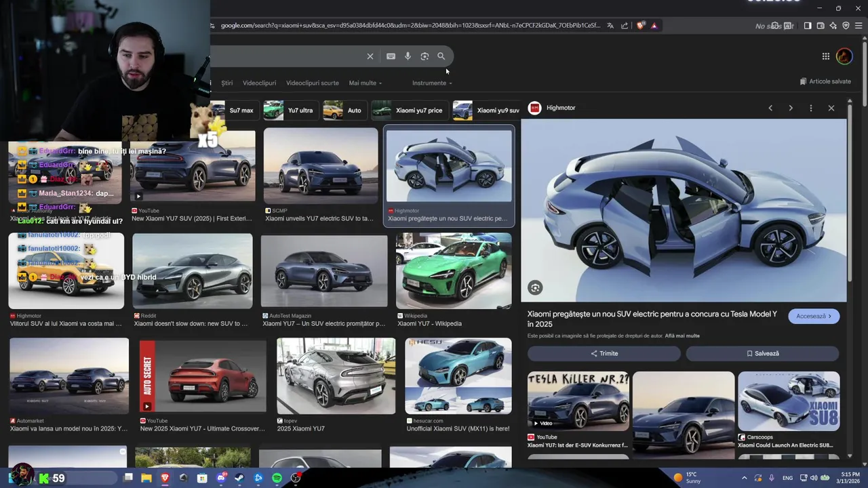Open the browser hamburger menu
The height and width of the screenshot is (488, 868).
point(859,26)
